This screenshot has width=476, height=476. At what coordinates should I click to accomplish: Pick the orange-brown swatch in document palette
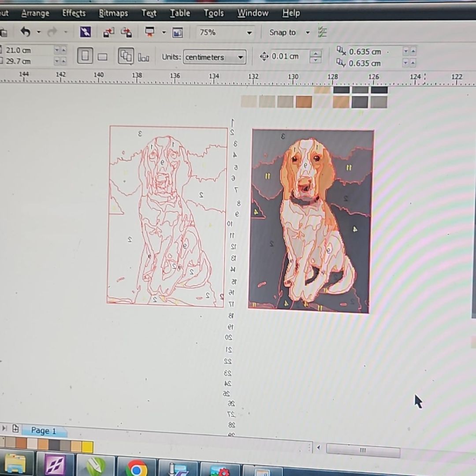click(x=21, y=443)
